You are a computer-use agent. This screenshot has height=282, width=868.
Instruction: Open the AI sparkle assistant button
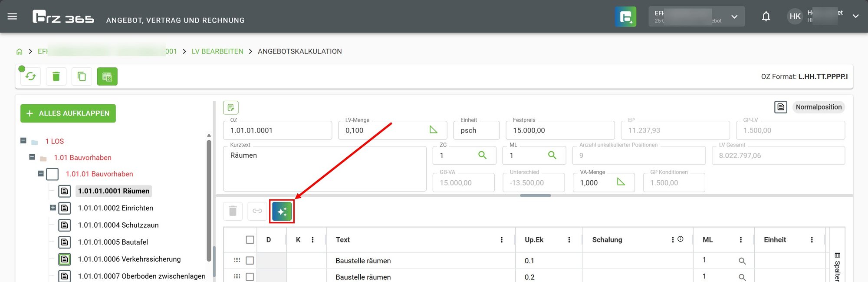282,211
